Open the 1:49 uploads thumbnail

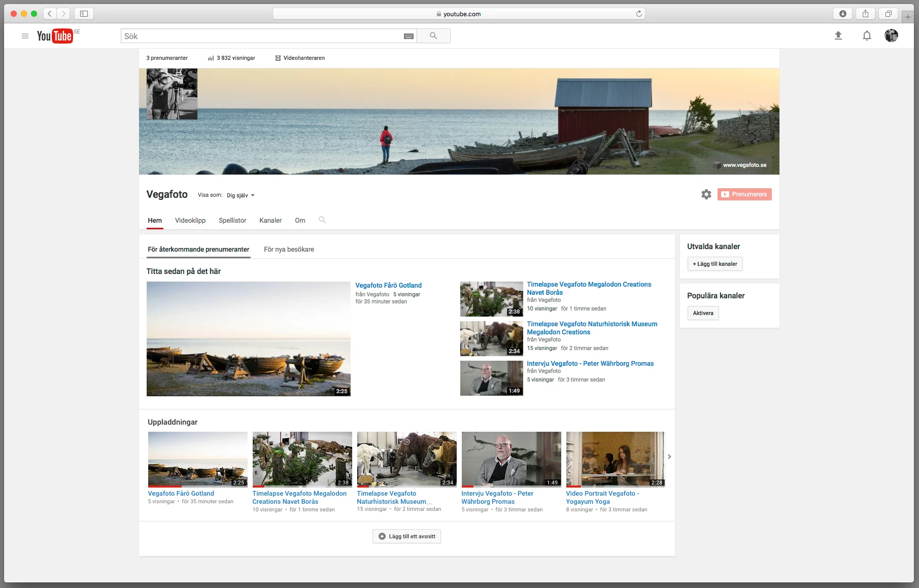tap(511, 459)
